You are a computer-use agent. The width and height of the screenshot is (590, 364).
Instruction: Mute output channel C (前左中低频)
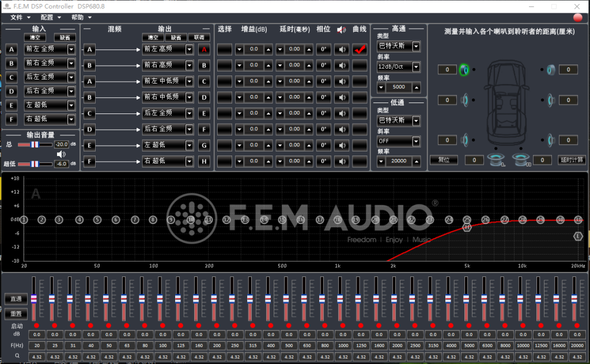point(342,81)
